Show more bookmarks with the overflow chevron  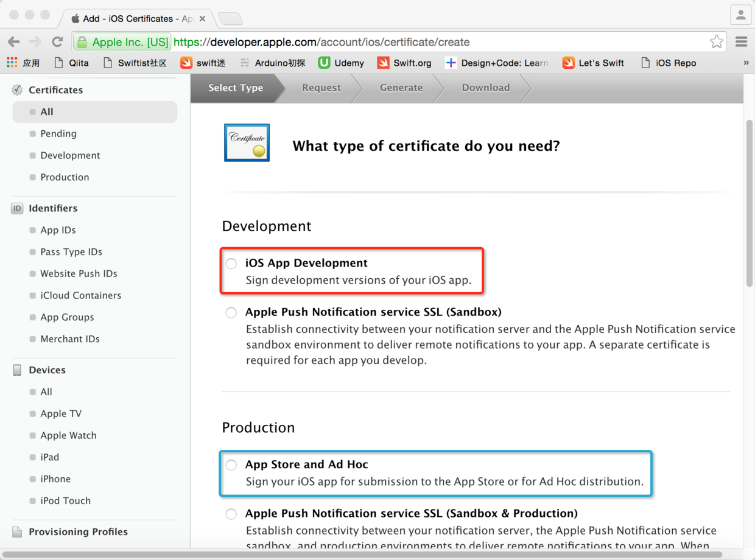pyautogui.click(x=746, y=63)
